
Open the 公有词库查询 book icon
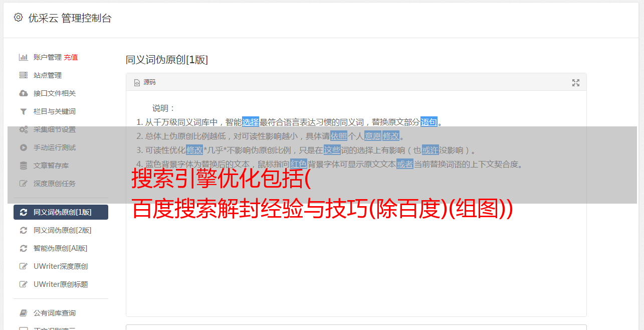tap(23, 313)
